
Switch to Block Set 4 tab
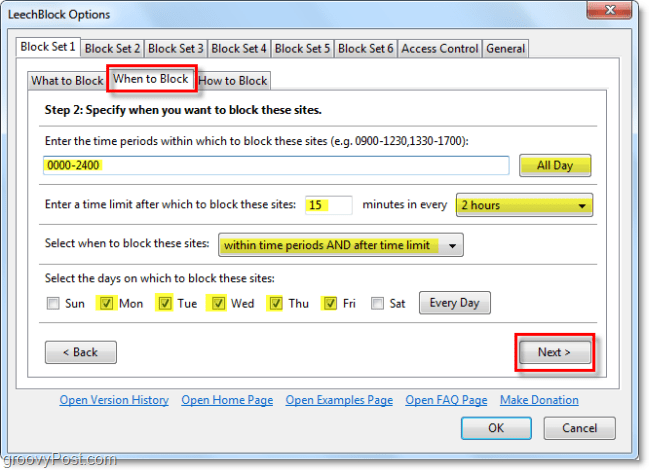(x=239, y=49)
